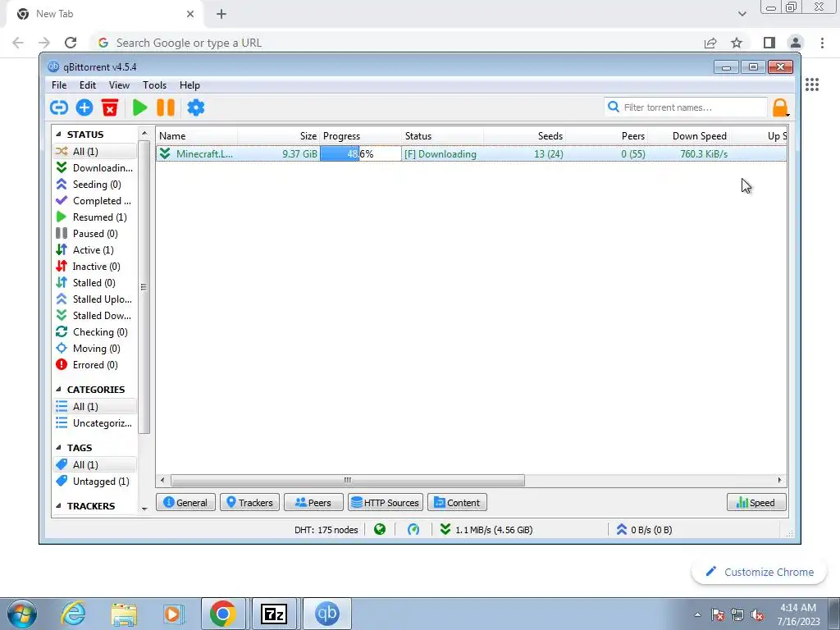Select the Completed status filter

[94, 201]
